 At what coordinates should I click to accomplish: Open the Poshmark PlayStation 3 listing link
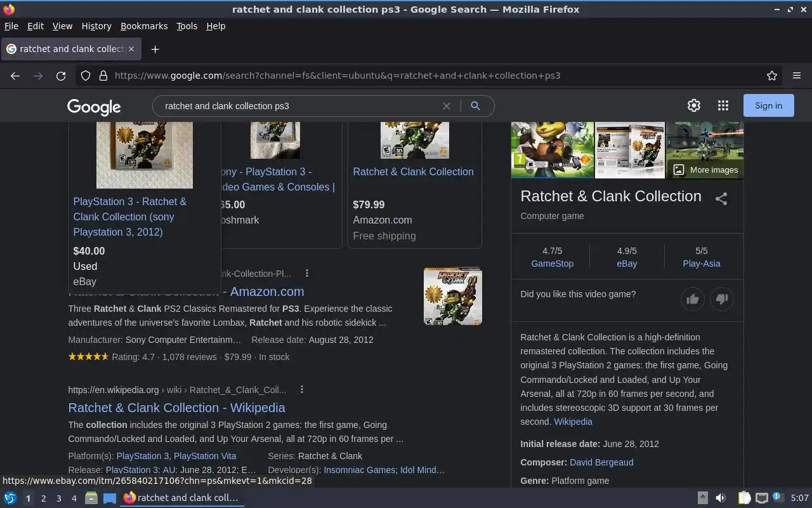pos(277,179)
